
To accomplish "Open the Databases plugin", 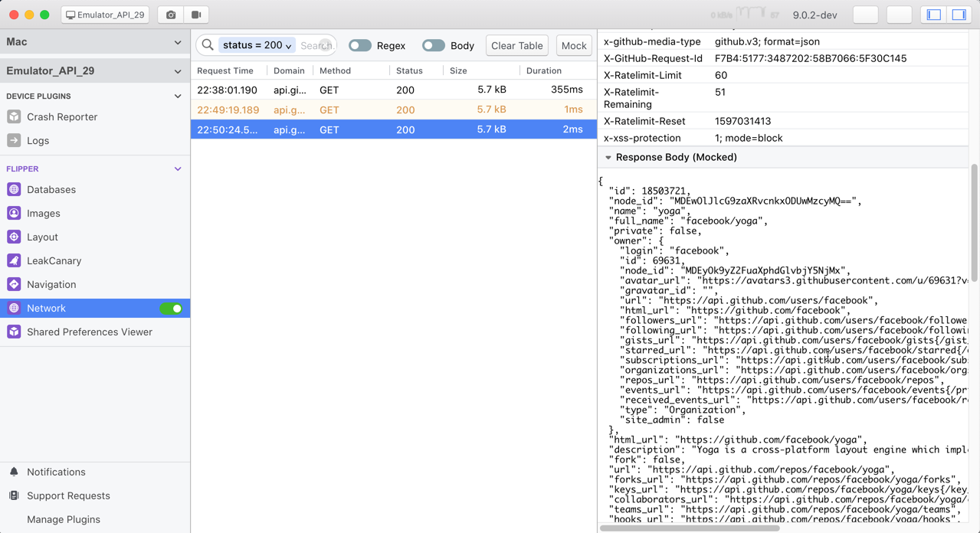I will 51,190.
